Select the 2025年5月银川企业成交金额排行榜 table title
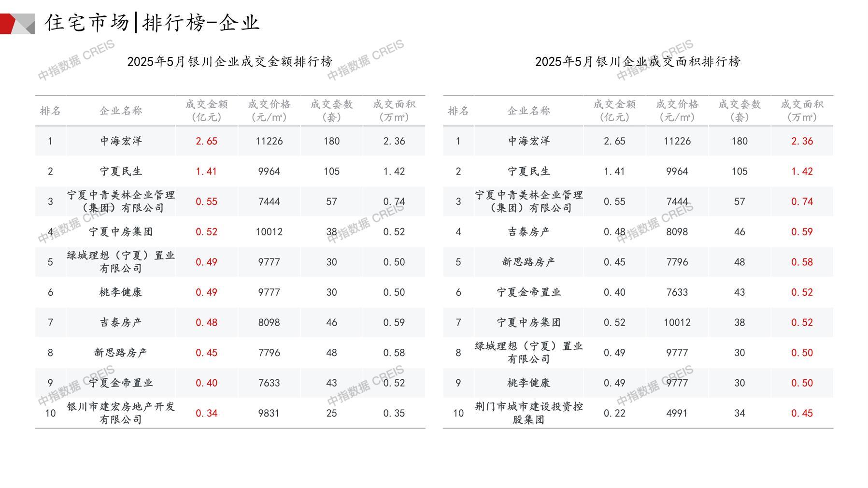868x488 pixels. pos(230,61)
